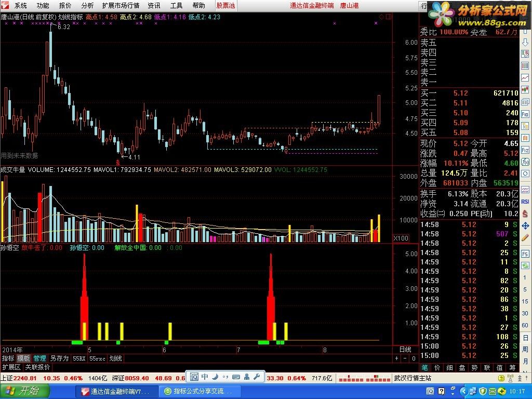
Task: Click the orange self-selected stocks icon
Action: pyautogui.click(x=525, y=138)
